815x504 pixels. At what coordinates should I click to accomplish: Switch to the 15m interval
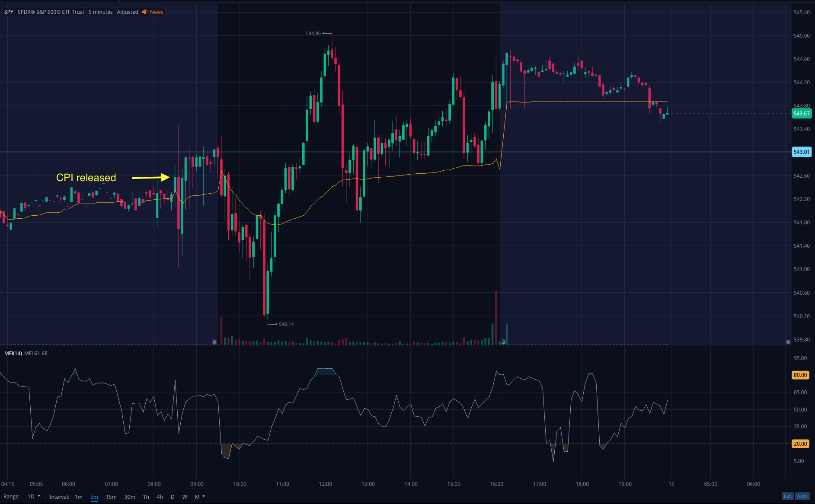point(111,497)
